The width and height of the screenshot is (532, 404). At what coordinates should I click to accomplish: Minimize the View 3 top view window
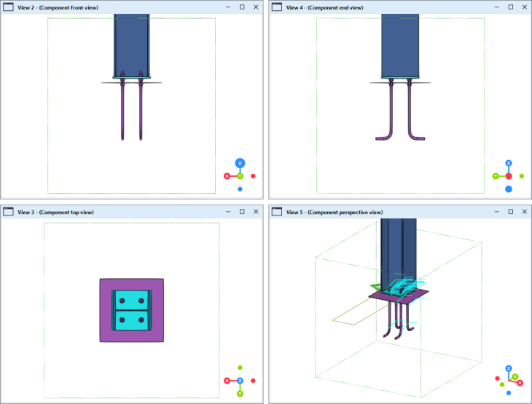tap(228, 212)
